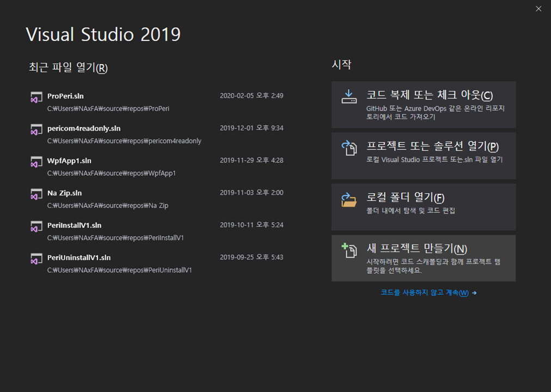551x392 pixels.
Task: Click the GitHub or Azure DevOps description text
Action: tap(436, 112)
